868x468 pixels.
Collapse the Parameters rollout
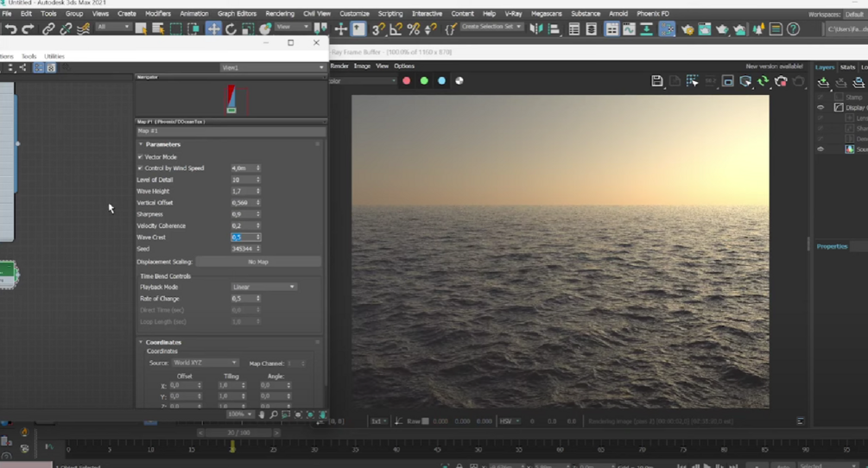click(x=162, y=144)
